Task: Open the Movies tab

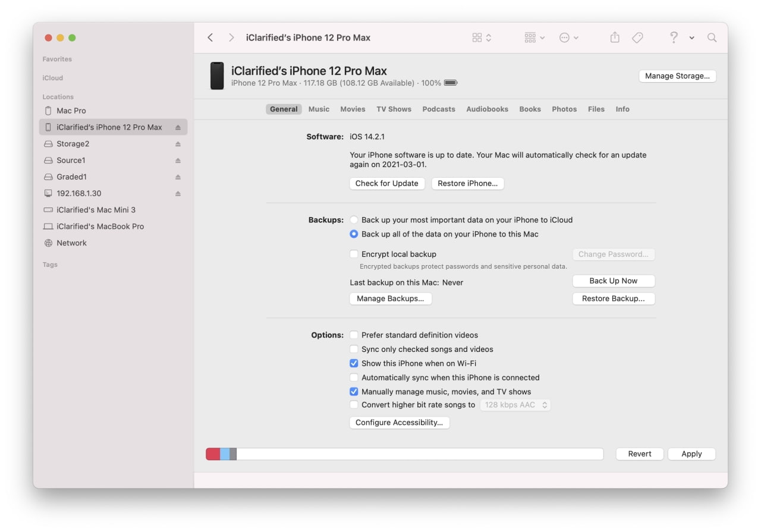Action: click(x=353, y=109)
